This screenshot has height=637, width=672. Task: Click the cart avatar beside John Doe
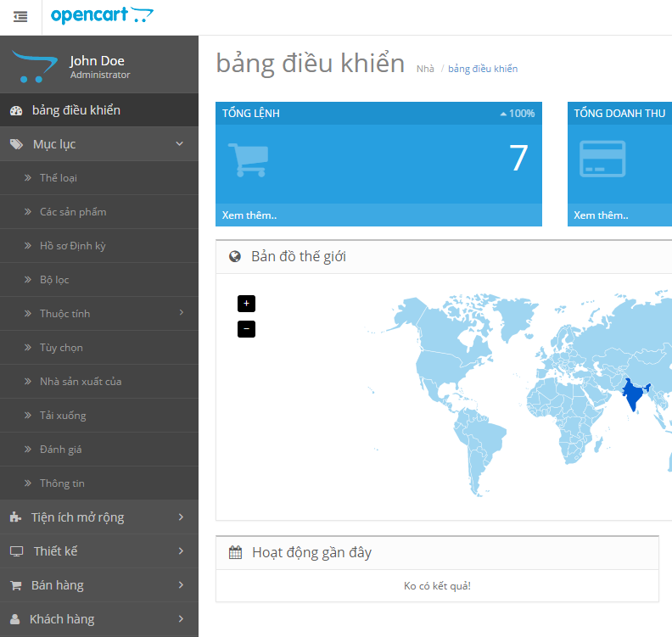click(x=34, y=66)
